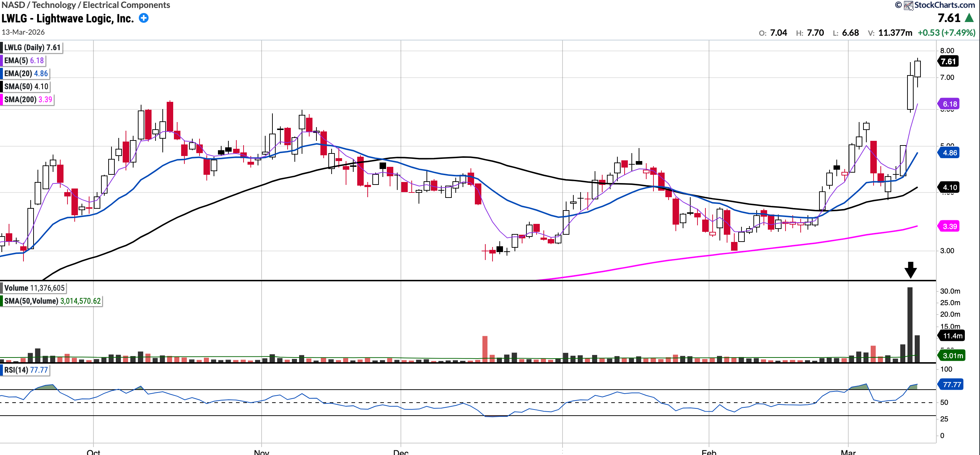This screenshot has width=980, height=455.
Task: Click the blue plus icon beside Lightwave Logic
Action: (x=143, y=18)
